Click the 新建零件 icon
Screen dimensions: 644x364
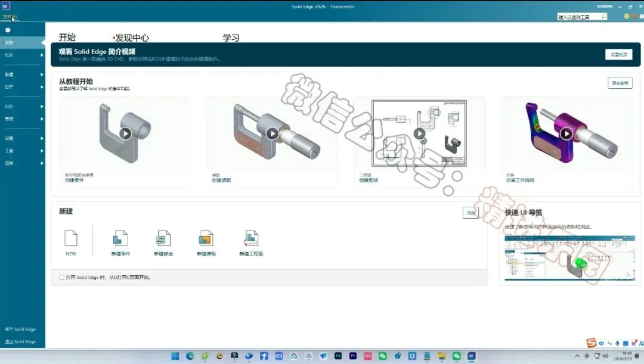coord(120,238)
